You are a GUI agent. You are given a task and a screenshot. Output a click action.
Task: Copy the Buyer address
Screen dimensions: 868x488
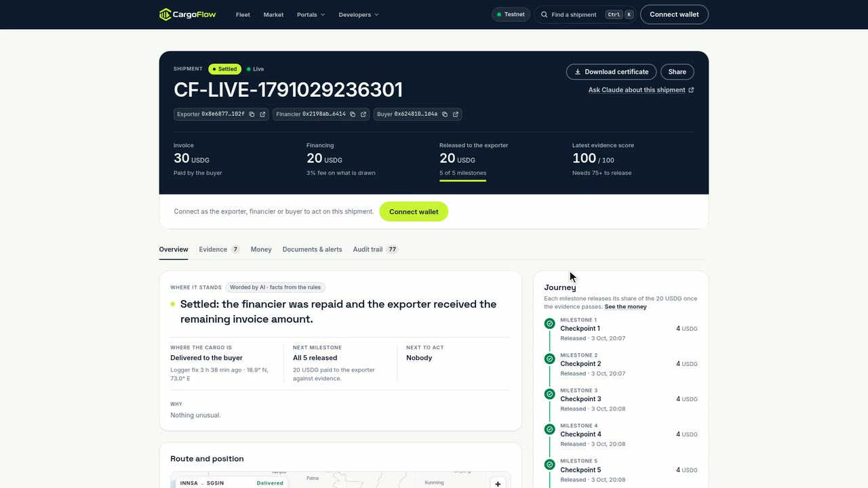[x=445, y=115]
